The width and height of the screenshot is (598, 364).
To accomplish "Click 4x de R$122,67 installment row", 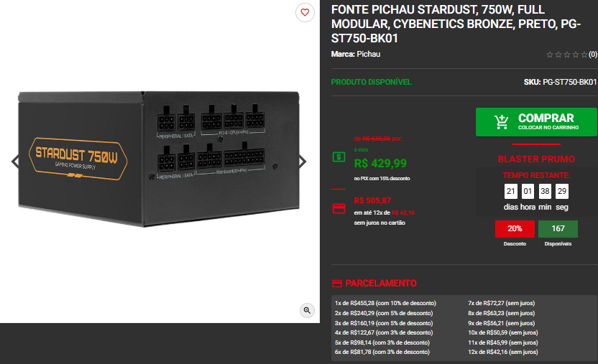I will tap(384, 332).
